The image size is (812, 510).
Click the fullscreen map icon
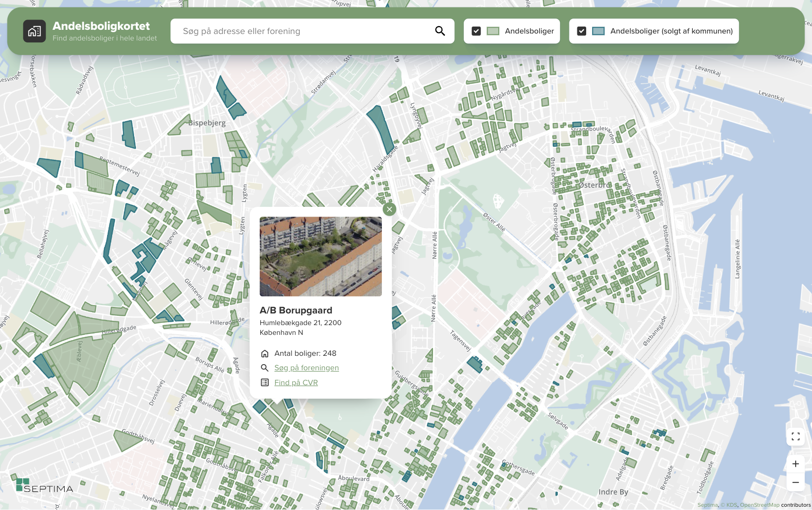point(795,437)
